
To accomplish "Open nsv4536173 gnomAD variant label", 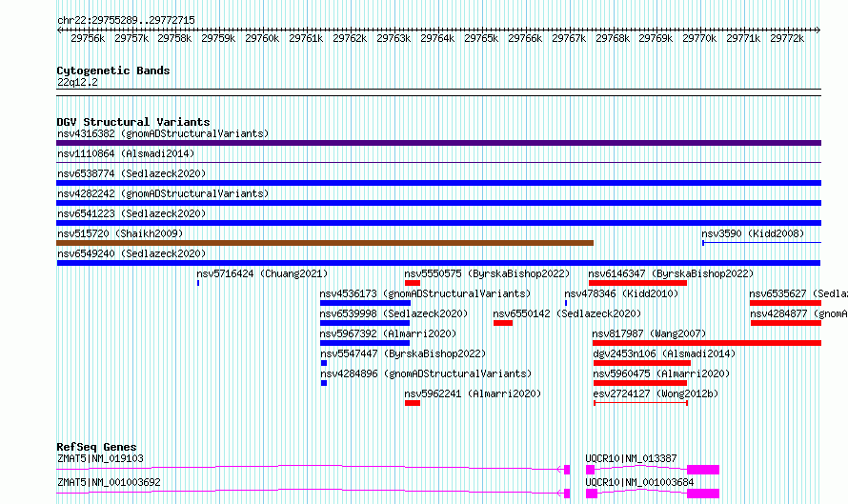I will 425,293.
